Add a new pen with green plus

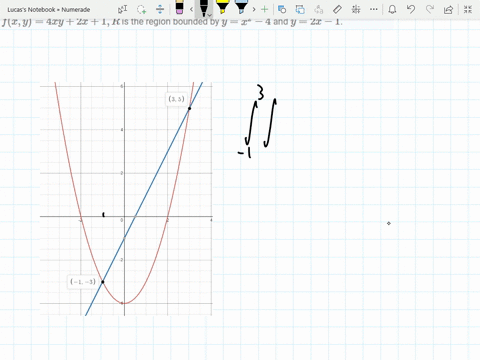click(x=264, y=9)
